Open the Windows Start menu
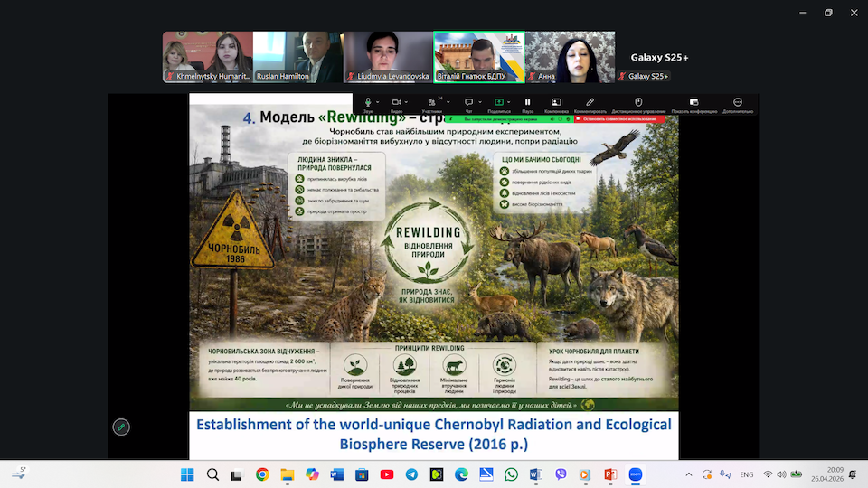868x488 pixels. (187, 474)
